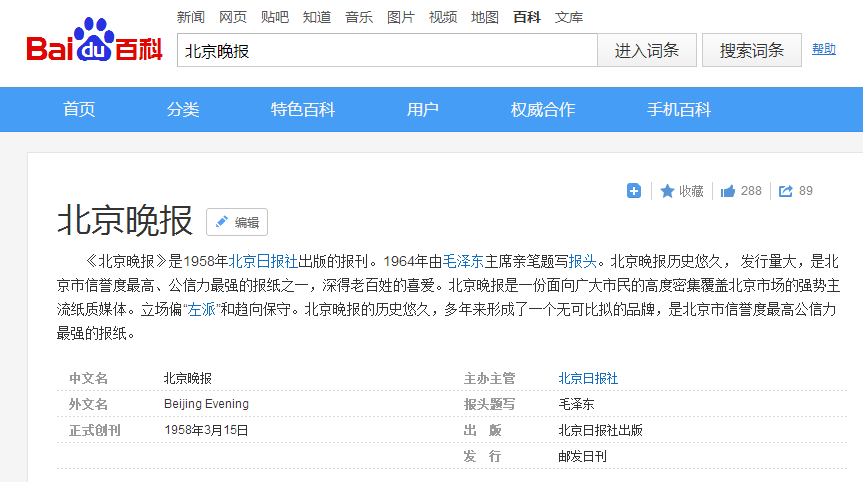Focus the search box containing 北京晚报
Screen dimensions: 863x482
pos(387,51)
